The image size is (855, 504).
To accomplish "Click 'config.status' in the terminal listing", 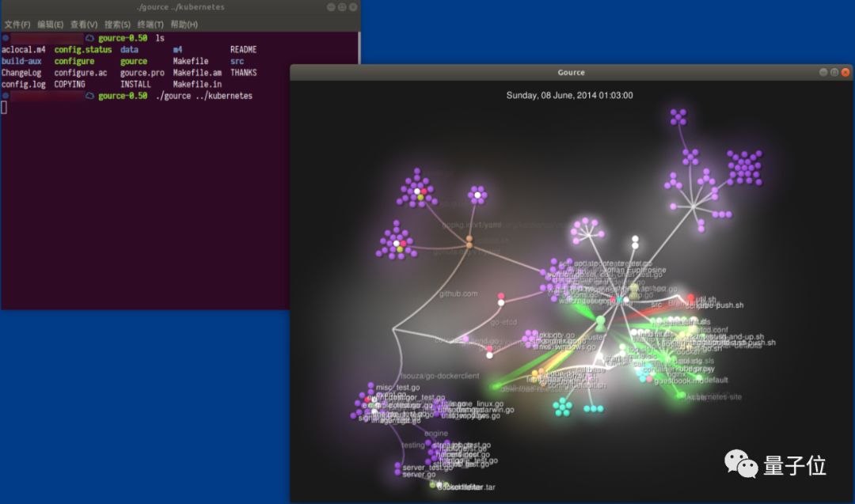I will (83, 50).
